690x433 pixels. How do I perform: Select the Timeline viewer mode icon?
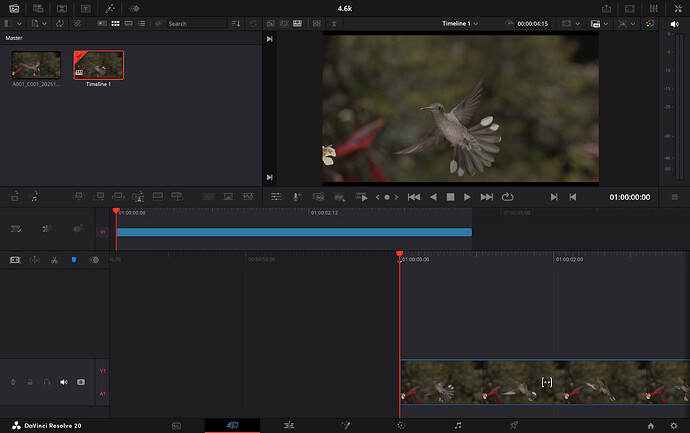coord(298,23)
